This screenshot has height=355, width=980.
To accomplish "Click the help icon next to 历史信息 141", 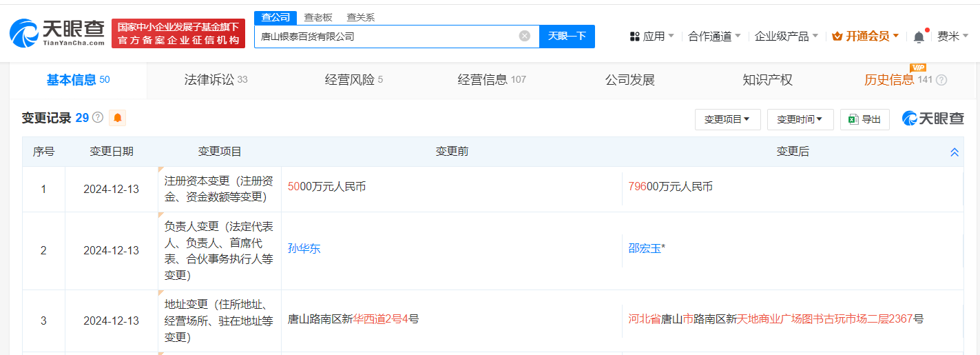I will tap(941, 80).
